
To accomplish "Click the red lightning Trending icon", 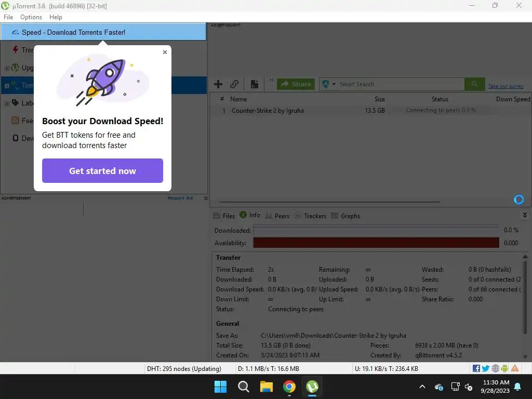I will click(15, 49).
